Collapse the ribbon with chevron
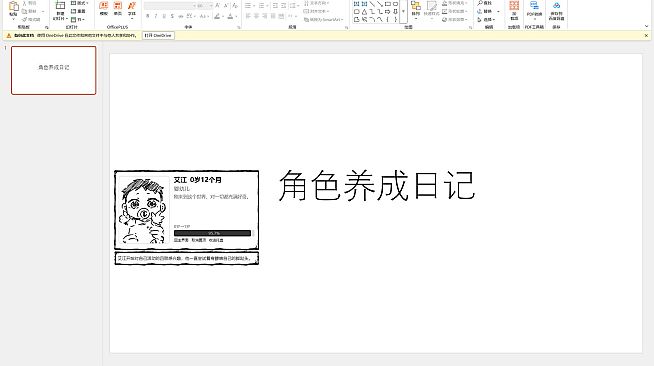Image resolution: width=654 pixels, height=366 pixels. [646, 26]
